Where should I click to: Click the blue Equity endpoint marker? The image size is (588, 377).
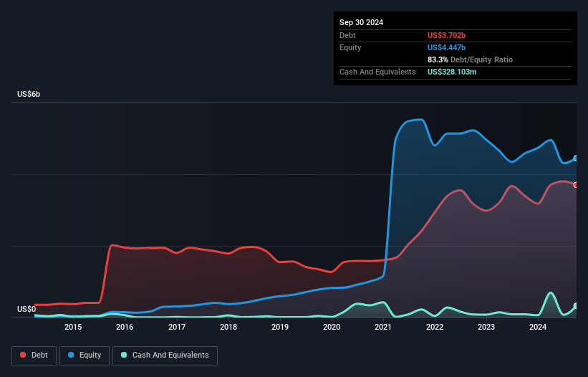click(x=576, y=158)
